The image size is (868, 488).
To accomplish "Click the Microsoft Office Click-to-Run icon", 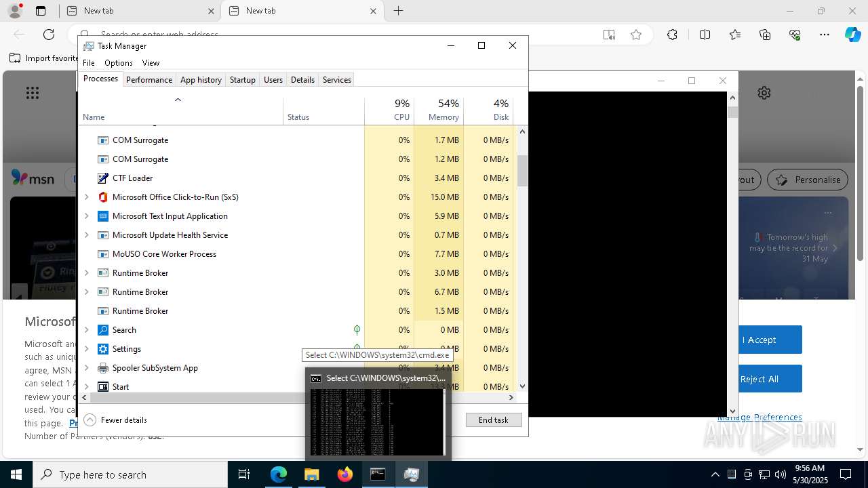I will [103, 197].
